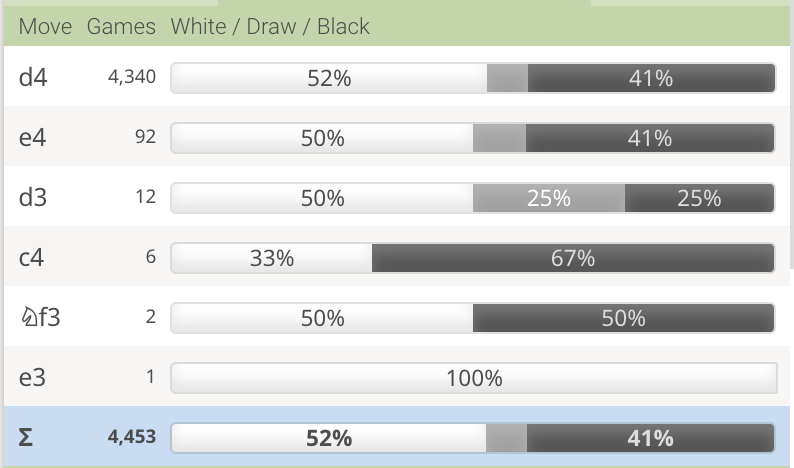
Task: Click black's 67% win bar for c4
Action: point(573,258)
